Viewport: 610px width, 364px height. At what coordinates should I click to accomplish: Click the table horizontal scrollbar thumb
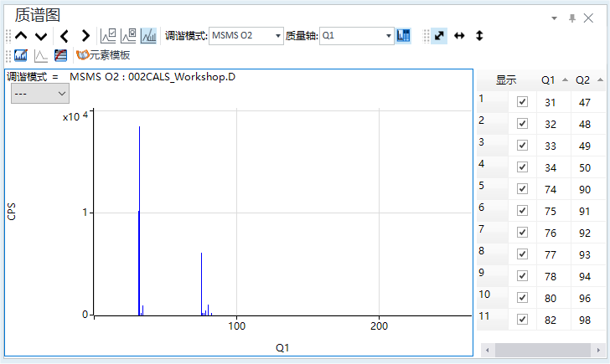coord(543,350)
